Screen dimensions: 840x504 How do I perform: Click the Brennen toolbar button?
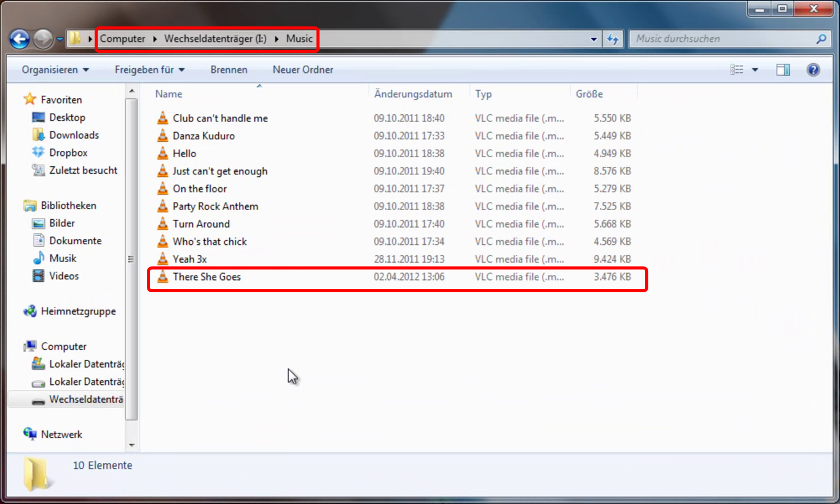click(229, 70)
